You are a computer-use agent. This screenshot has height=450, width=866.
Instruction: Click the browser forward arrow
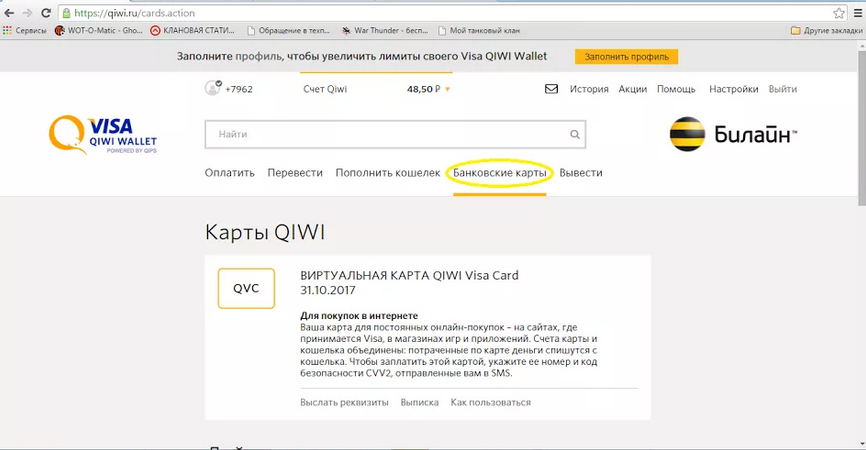(x=27, y=13)
